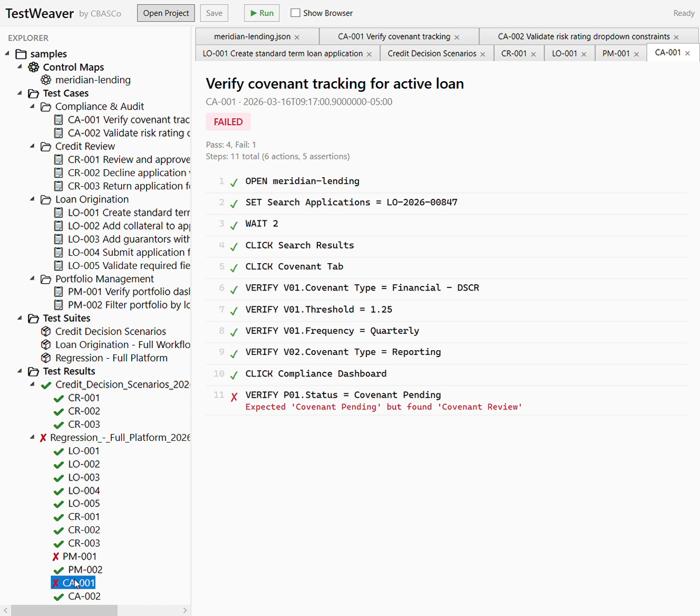Collapse the Compliance & Audit folder
Viewport: 700px width, 616px height.
tap(32, 107)
